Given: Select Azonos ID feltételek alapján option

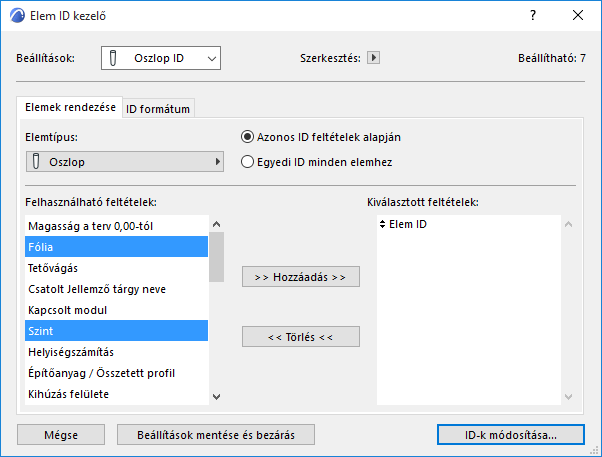Looking at the screenshot, I should point(248,137).
